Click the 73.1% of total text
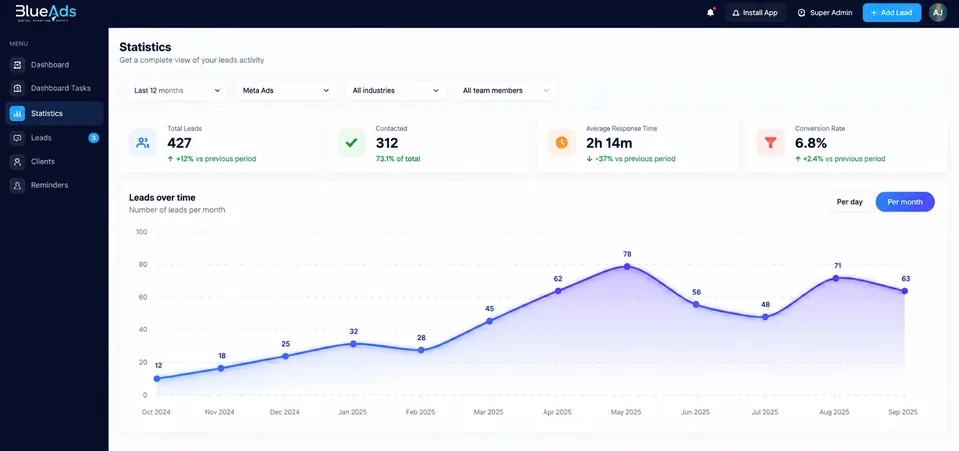This screenshot has width=959, height=451. point(398,159)
